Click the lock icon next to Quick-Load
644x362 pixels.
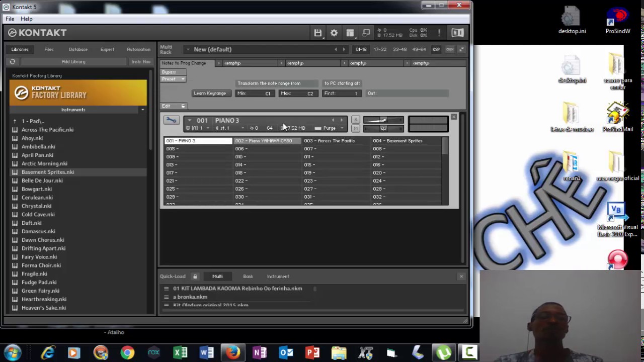(x=195, y=277)
